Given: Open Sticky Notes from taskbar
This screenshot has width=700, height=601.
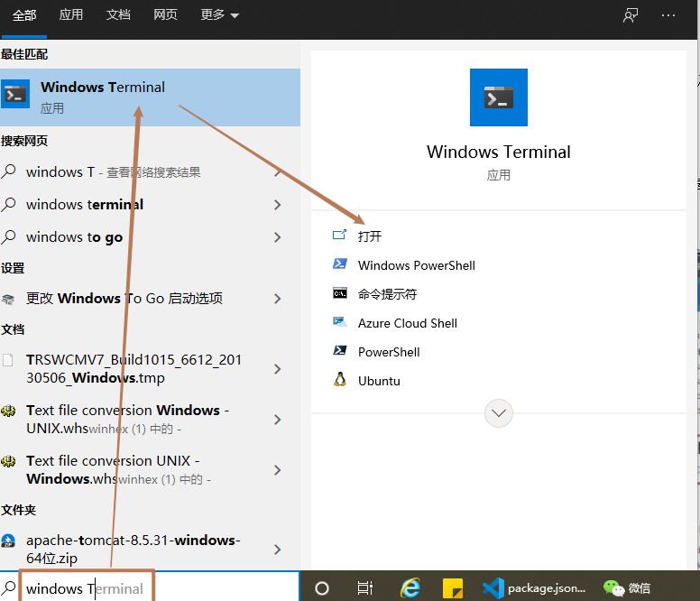Looking at the screenshot, I should click(453, 588).
